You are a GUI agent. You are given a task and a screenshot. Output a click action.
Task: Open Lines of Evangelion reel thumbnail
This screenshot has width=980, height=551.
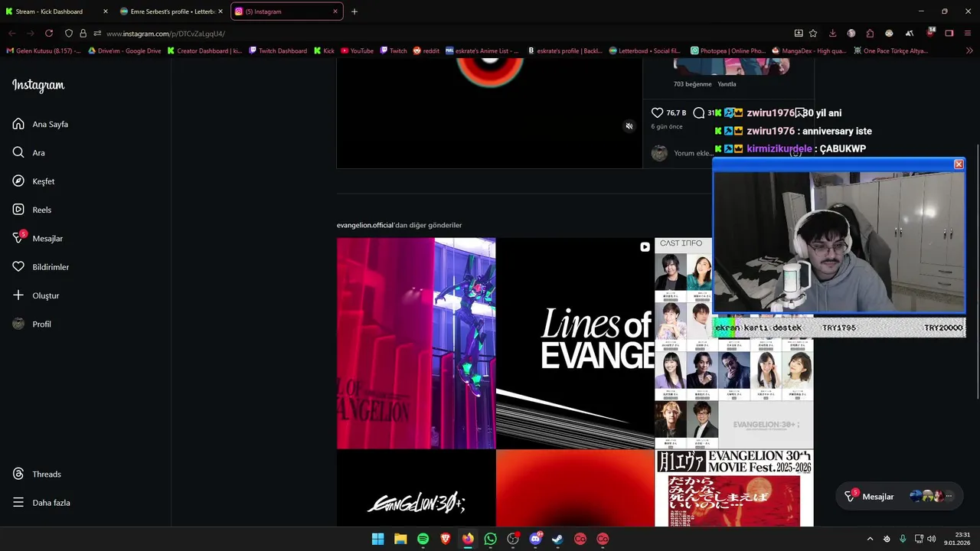click(575, 343)
